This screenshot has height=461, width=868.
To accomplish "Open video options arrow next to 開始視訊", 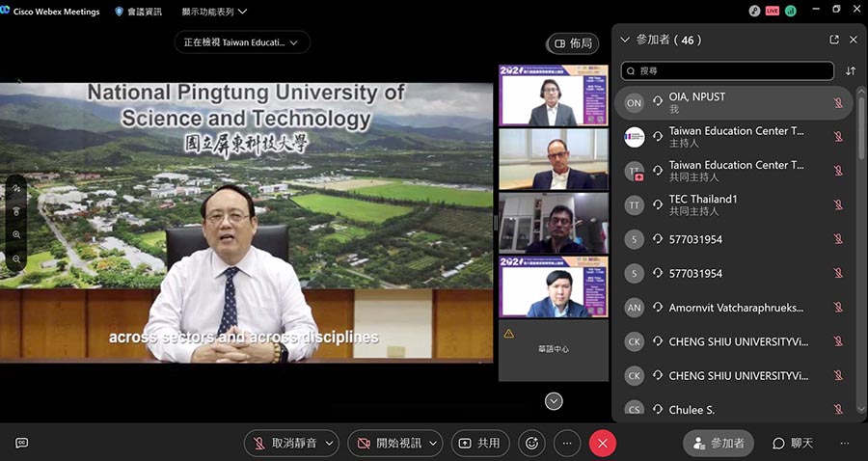I will (433, 444).
